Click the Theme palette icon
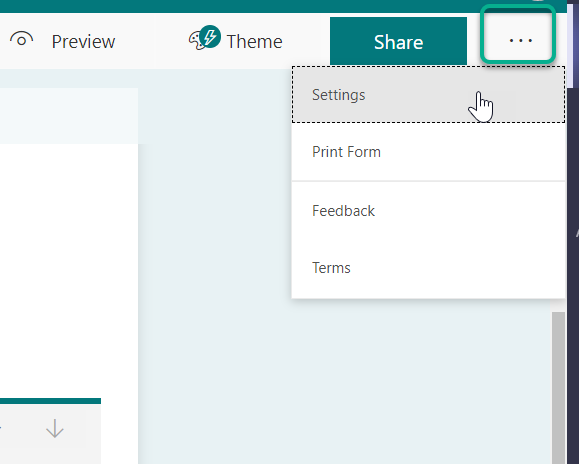Image resolution: width=579 pixels, height=464 pixels. pyautogui.click(x=197, y=41)
